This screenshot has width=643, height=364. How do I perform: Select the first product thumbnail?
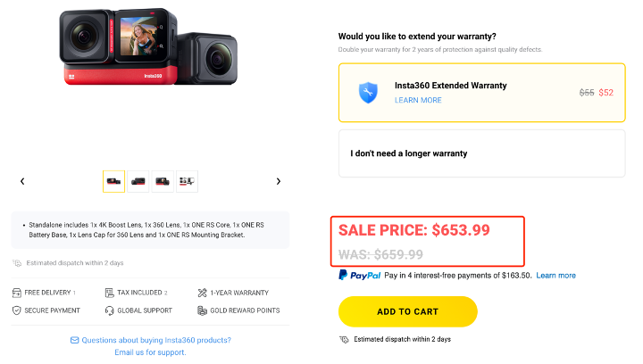click(x=114, y=181)
